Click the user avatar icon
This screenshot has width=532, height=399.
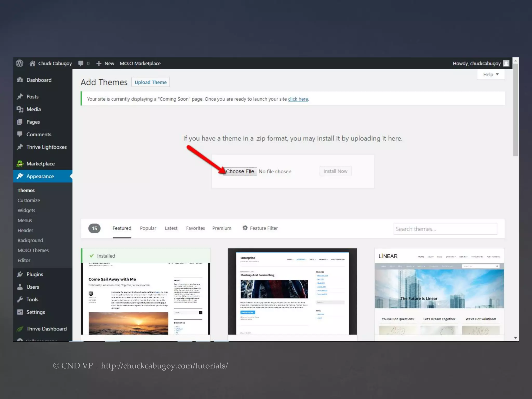pyautogui.click(x=506, y=63)
